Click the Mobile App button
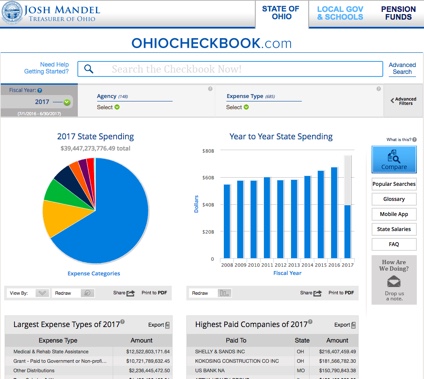This screenshot has width=424, height=379. [394, 214]
